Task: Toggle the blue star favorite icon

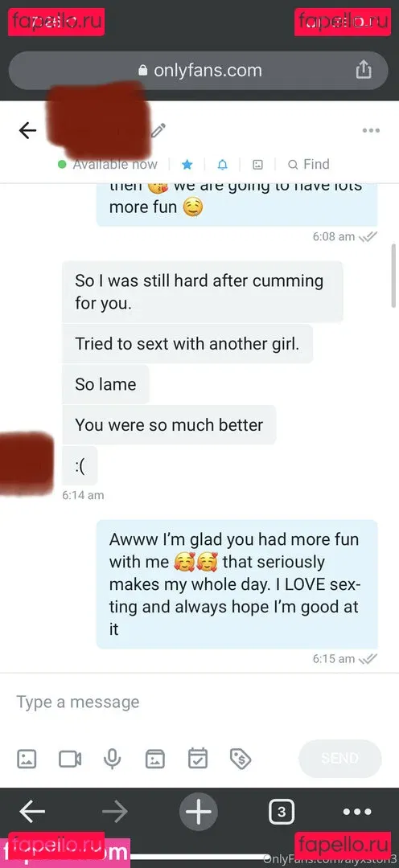Action: pos(187,165)
